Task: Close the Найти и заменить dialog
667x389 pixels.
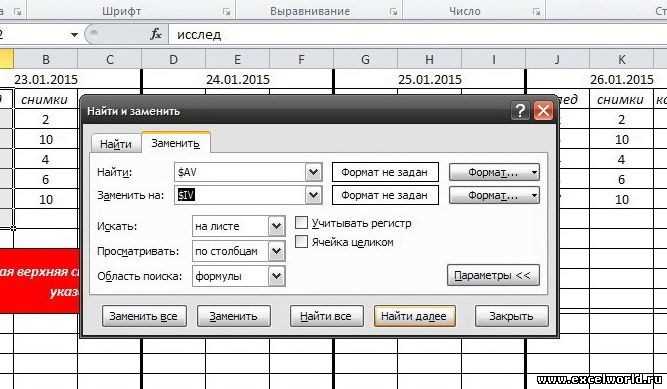Action: (x=543, y=111)
